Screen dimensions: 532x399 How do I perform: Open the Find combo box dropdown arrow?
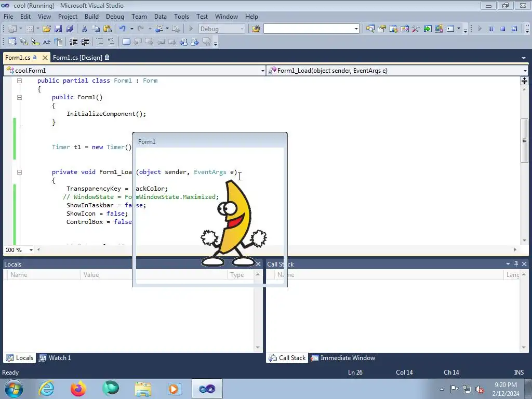pyautogui.click(x=356, y=29)
